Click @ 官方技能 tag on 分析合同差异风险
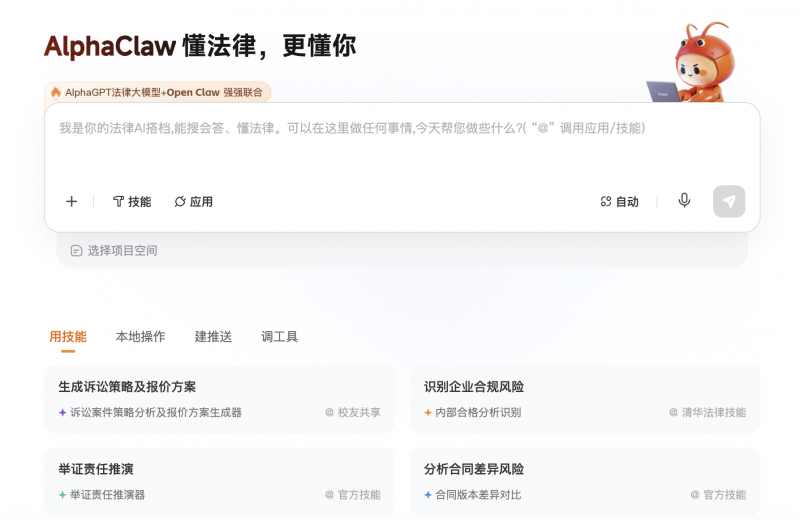The image size is (800, 520). pyautogui.click(x=718, y=494)
